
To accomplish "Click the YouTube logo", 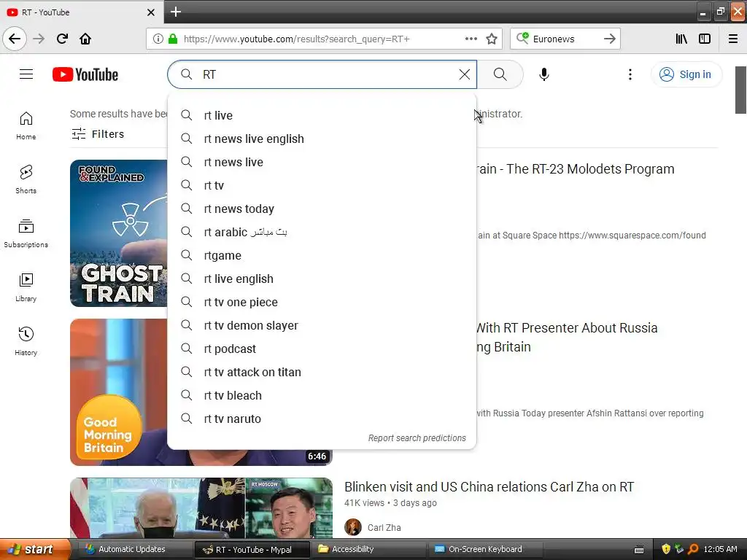I will tap(85, 75).
